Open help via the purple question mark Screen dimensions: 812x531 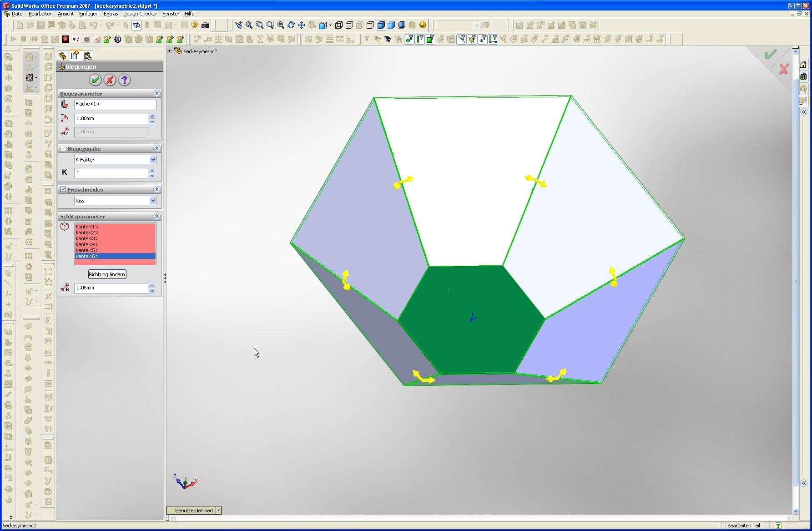coord(124,80)
